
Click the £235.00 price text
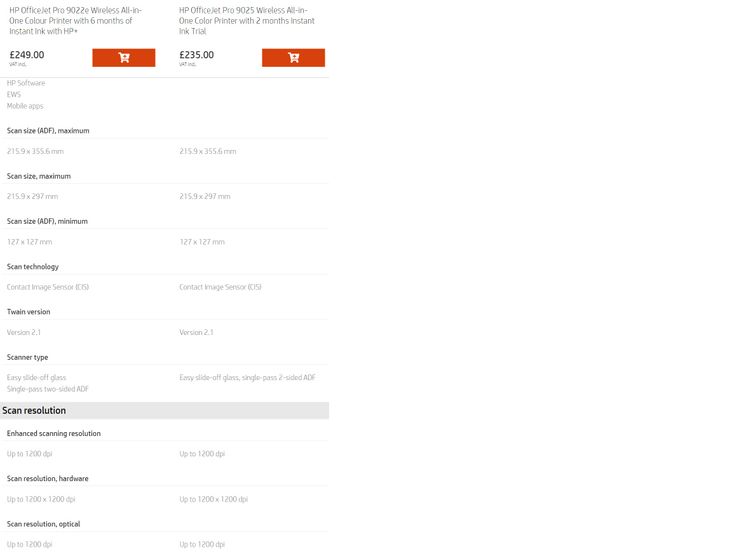197,55
